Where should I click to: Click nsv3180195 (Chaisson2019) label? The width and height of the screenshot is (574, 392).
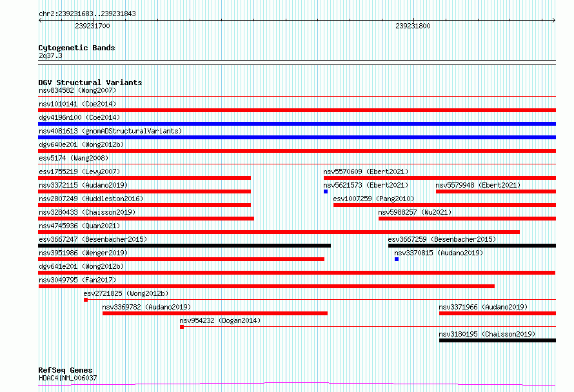tap(487, 334)
